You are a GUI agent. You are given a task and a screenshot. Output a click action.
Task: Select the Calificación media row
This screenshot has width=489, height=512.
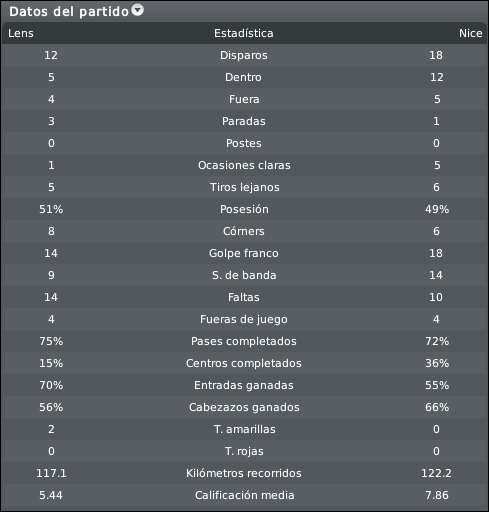[244, 495]
